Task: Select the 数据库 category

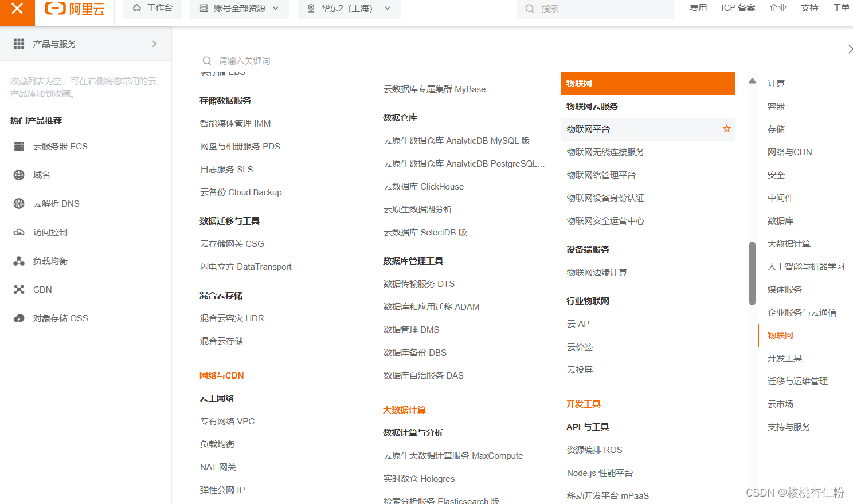Action: [781, 221]
